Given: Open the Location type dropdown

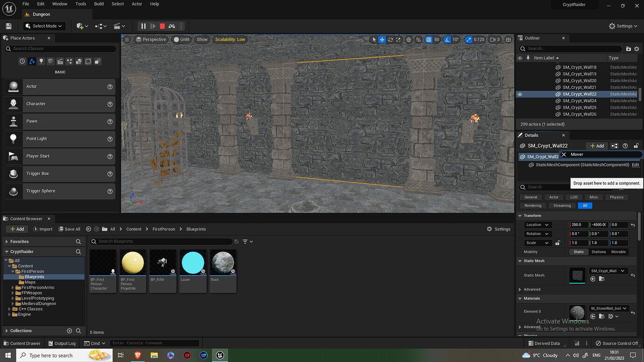Looking at the screenshot, I should (538, 225).
